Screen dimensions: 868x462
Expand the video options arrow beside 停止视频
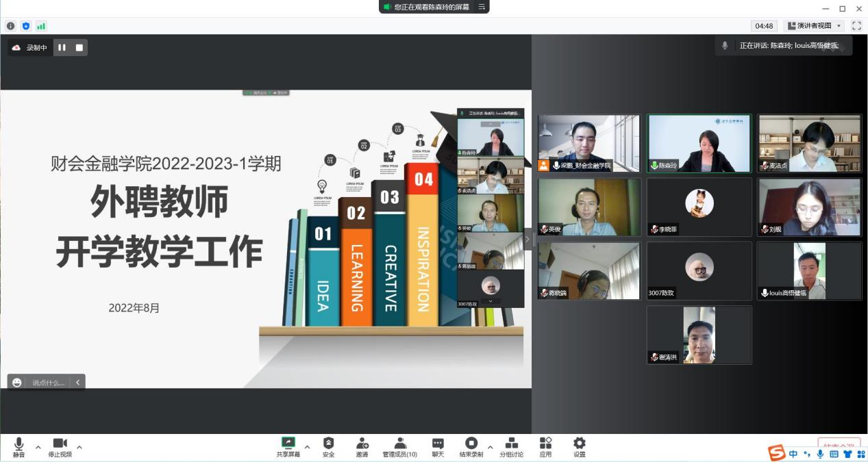click(x=79, y=447)
